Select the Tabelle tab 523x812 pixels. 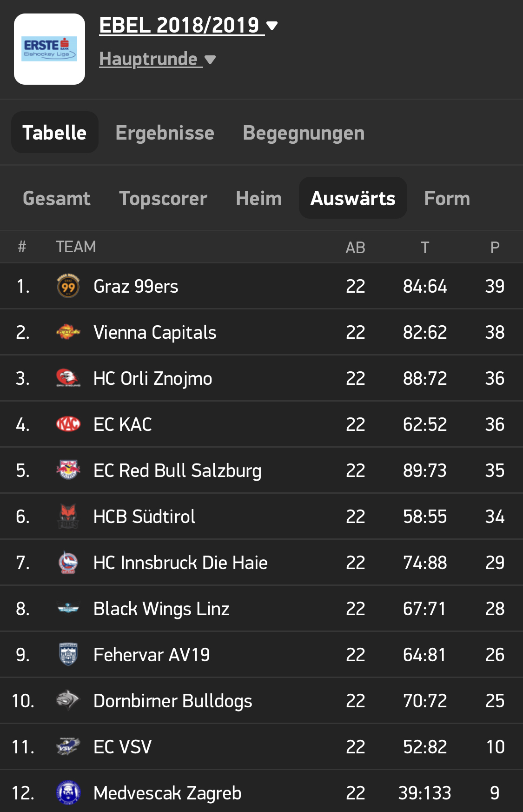pos(54,133)
